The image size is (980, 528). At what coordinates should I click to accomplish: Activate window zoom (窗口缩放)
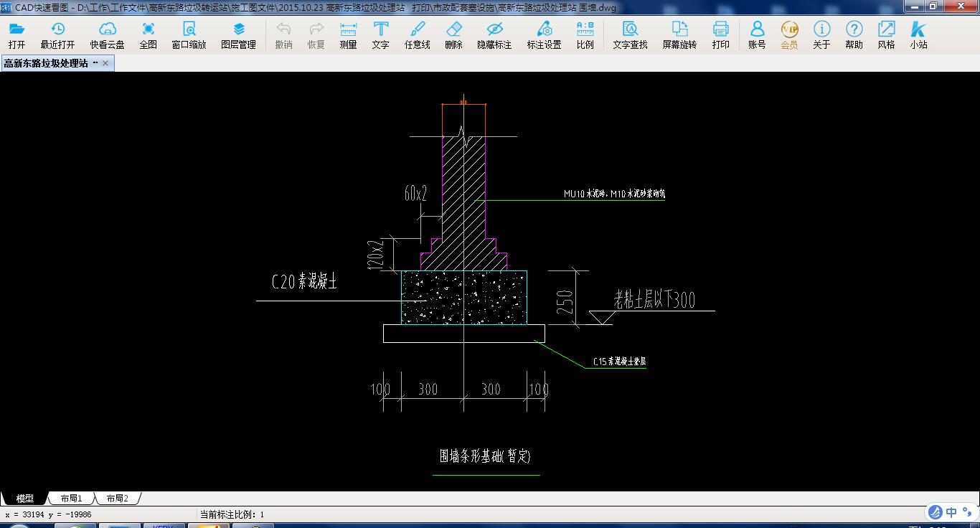point(189,34)
